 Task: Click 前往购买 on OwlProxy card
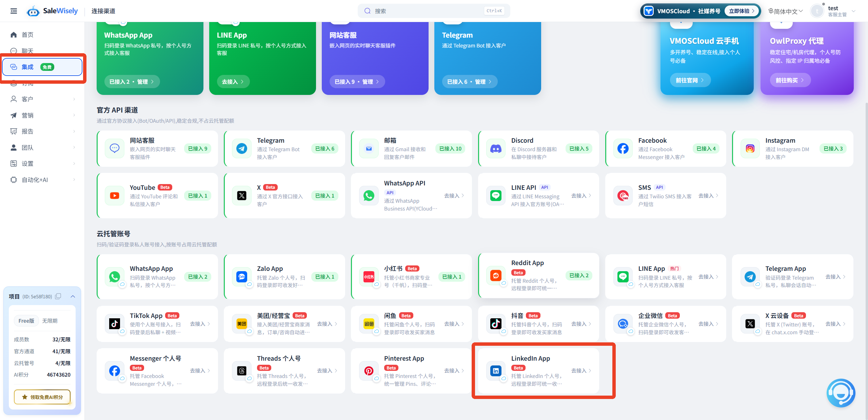pyautogui.click(x=790, y=80)
